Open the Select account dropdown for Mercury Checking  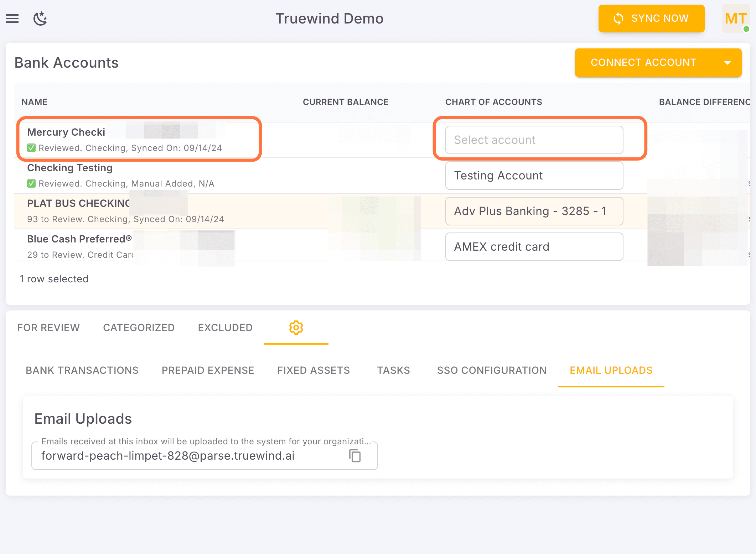(x=534, y=140)
